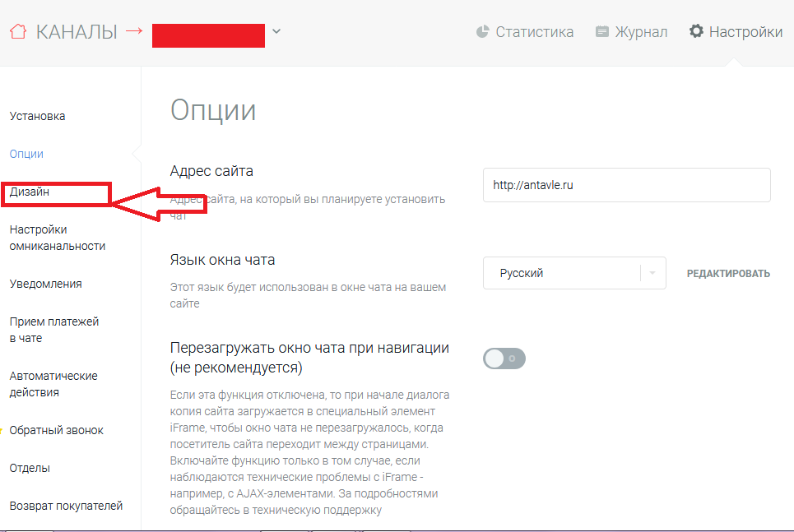Click the Статистика pie chart icon

tap(483, 31)
